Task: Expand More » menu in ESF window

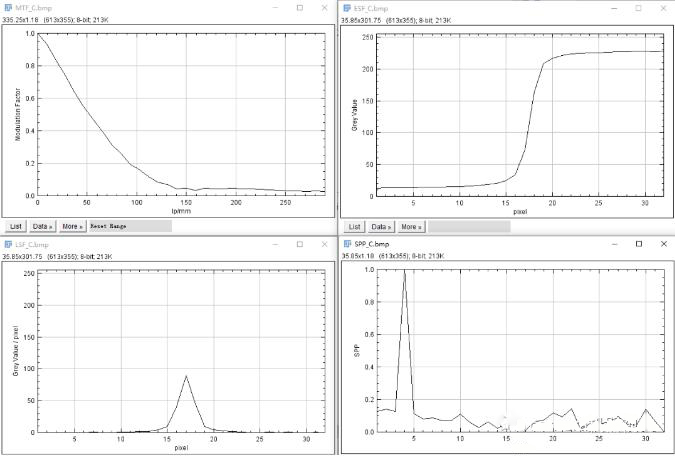Action: click(412, 227)
